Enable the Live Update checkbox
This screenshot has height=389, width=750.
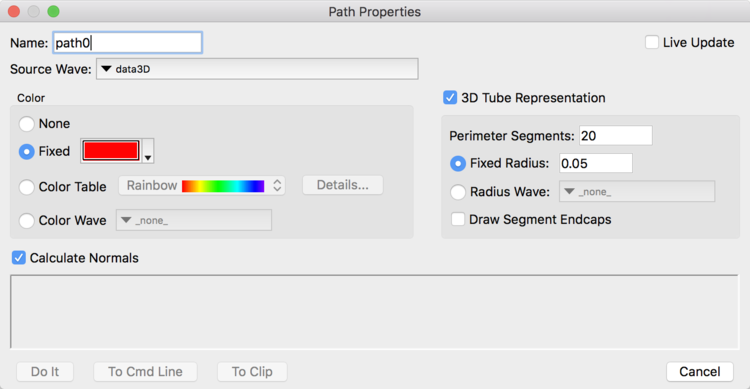pos(651,42)
